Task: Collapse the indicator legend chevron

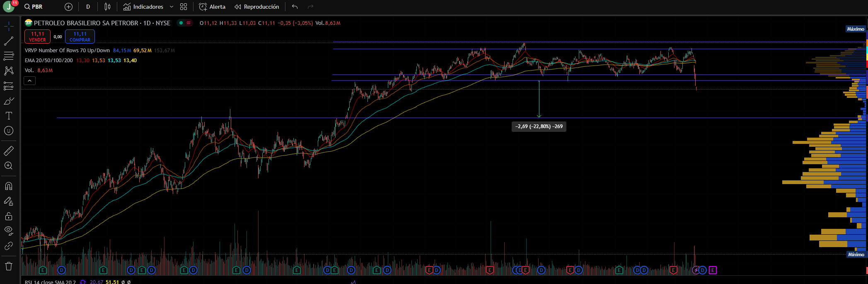Action: [30, 81]
